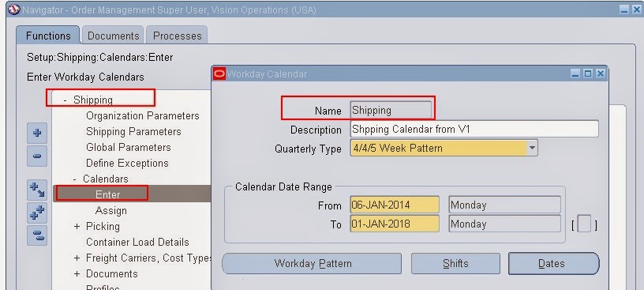
Task: Collapse the Shipping tree node
Action: (x=66, y=100)
